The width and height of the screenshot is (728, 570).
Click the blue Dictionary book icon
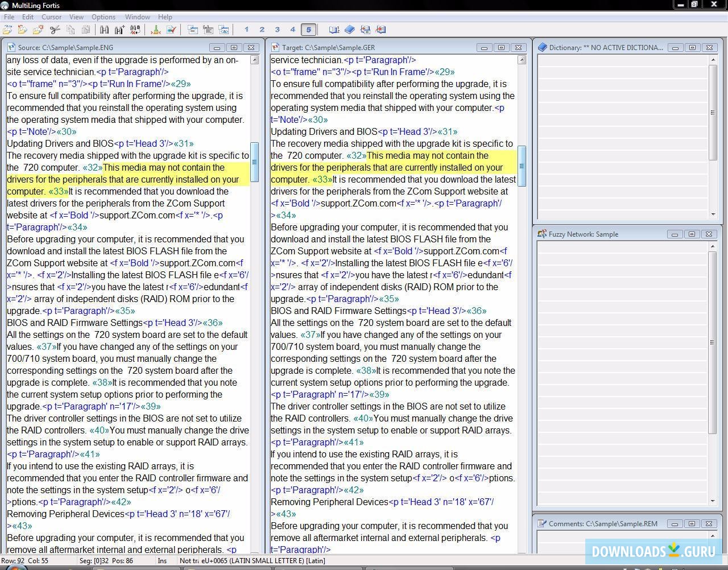pyautogui.click(x=350, y=30)
